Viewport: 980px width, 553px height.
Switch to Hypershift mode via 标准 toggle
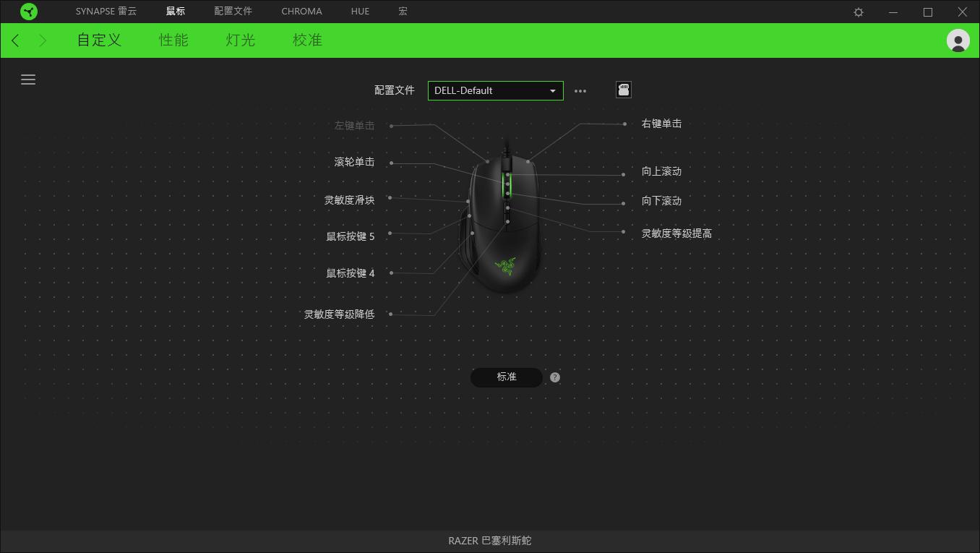[506, 377]
